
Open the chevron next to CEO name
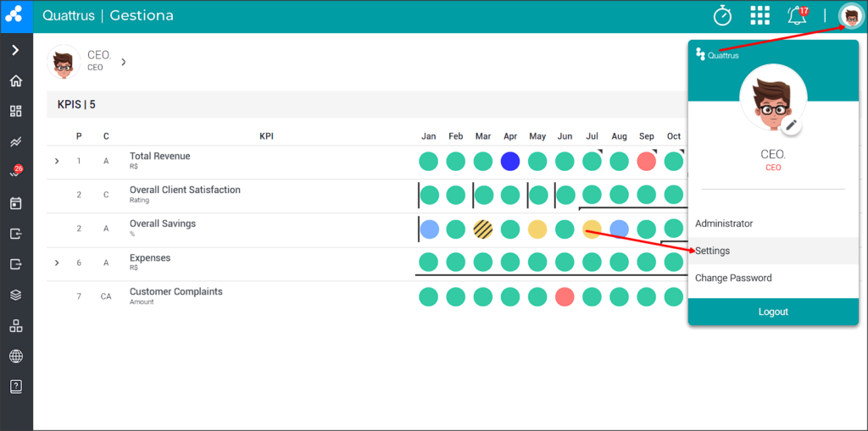tap(124, 62)
